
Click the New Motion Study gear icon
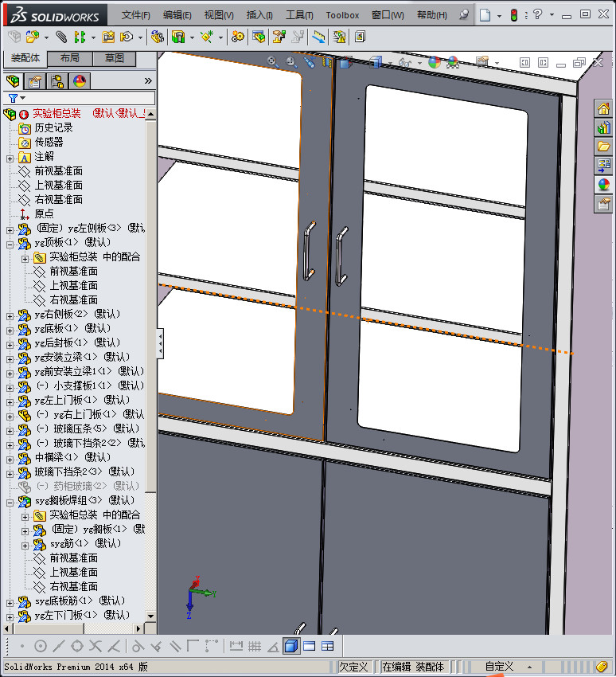[237, 37]
